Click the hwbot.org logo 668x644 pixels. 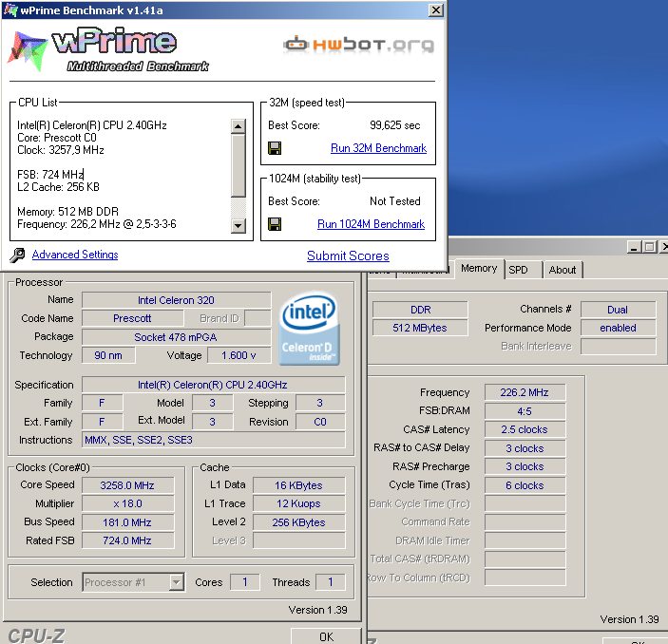[x=359, y=45]
